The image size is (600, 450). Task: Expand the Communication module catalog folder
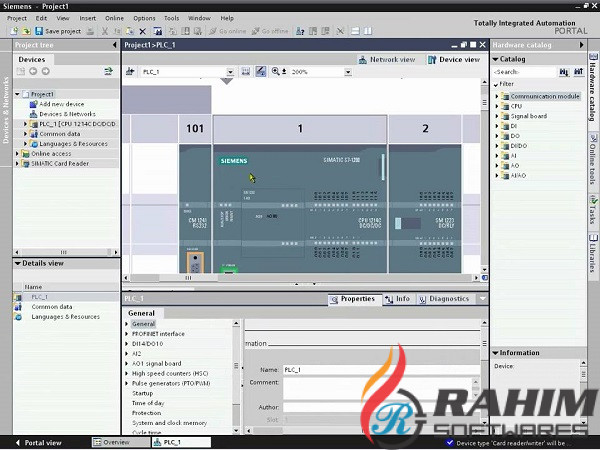tap(497, 96)
